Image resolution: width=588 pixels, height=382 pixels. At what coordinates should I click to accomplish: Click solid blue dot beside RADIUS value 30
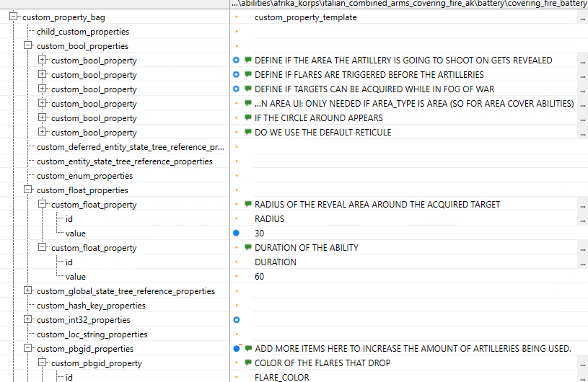coord(236,234)
